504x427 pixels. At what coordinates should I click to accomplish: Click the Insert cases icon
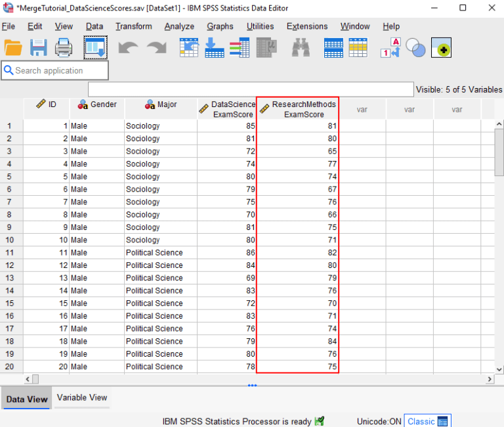click(333, 48)
